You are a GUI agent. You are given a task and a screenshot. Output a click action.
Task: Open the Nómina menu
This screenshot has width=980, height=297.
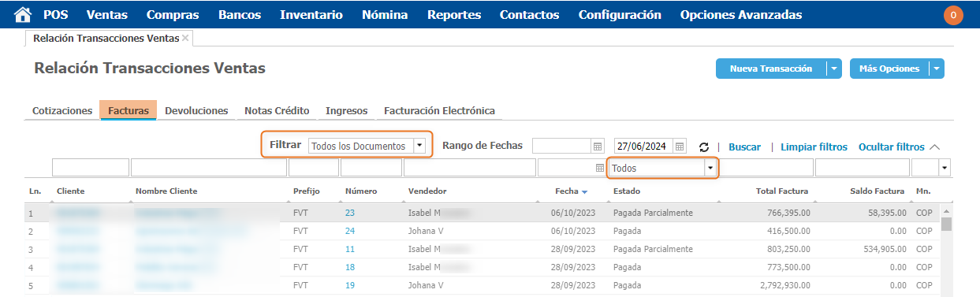pyautogui.click(x=385, y=15)
